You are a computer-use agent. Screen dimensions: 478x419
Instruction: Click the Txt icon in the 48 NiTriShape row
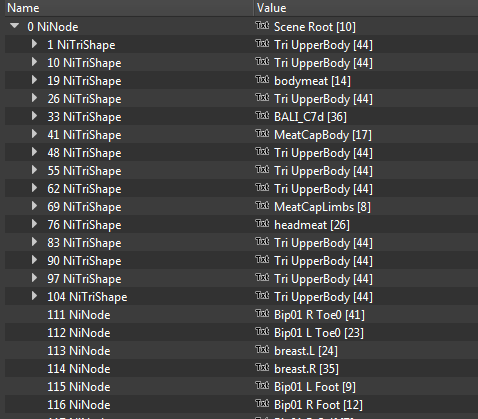click(262, 152)
